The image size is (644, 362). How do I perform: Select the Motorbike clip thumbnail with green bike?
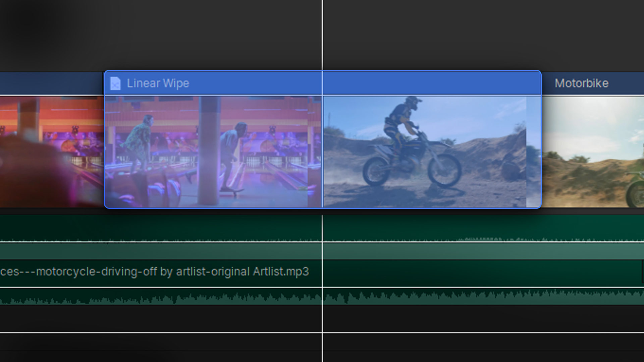pyautogui.click(x=593, y=152)
